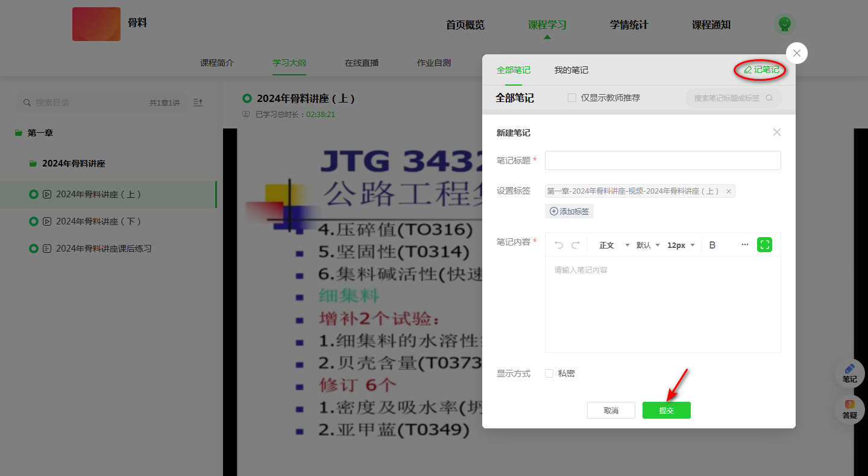Open more formatting options ellipsis
Viewport: 868px width, 476px height.
point(745,245)
